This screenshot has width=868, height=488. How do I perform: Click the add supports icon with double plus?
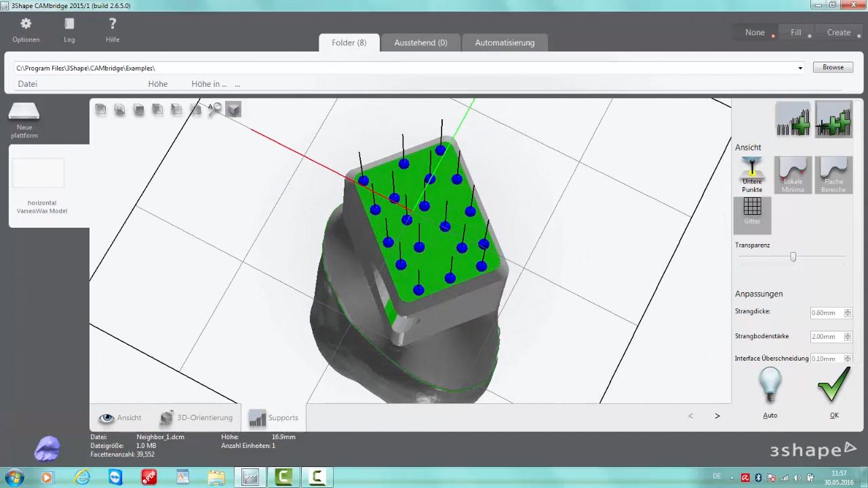[x=833, y=119]
